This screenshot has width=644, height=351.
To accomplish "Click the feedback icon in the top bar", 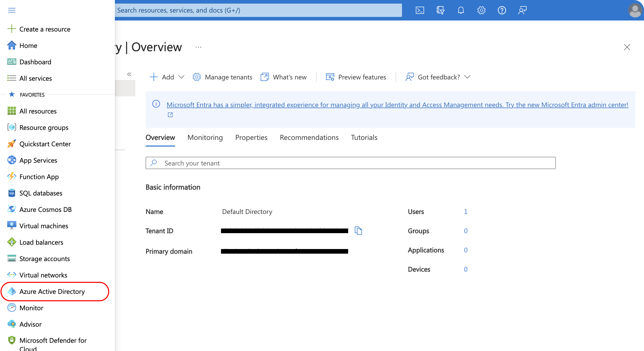I will pyautogui.click(x=522, y=10).
